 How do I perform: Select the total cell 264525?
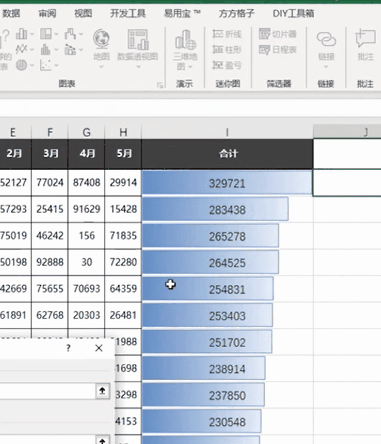coord(227,263)
